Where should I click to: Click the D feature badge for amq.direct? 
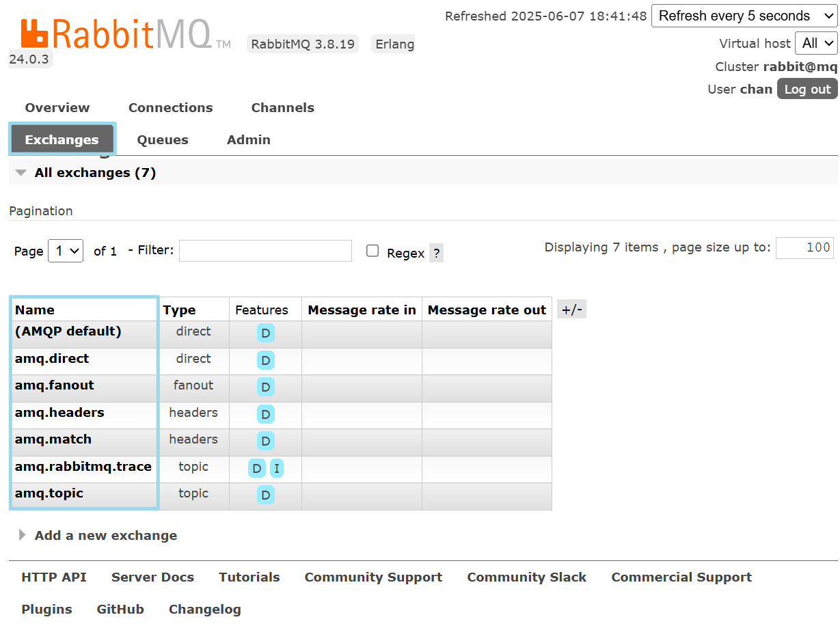tap(266, 361)
